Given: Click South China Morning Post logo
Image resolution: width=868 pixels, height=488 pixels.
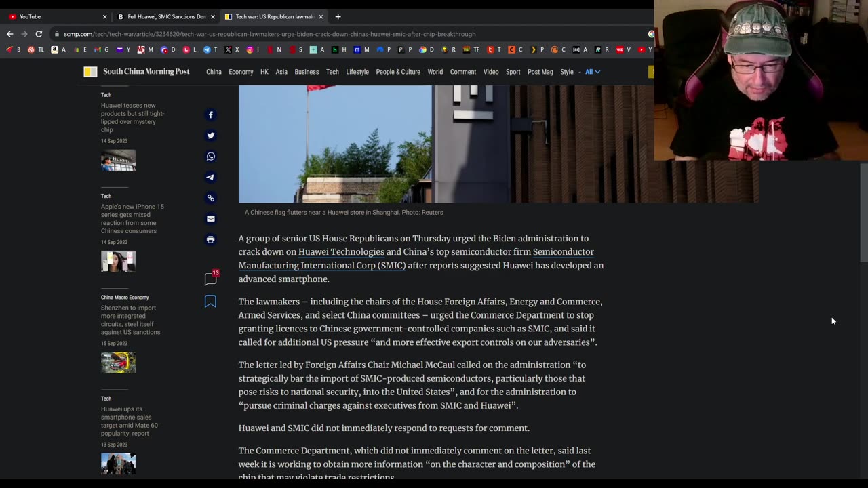Looking at the screenshot, I should [138, 72].
